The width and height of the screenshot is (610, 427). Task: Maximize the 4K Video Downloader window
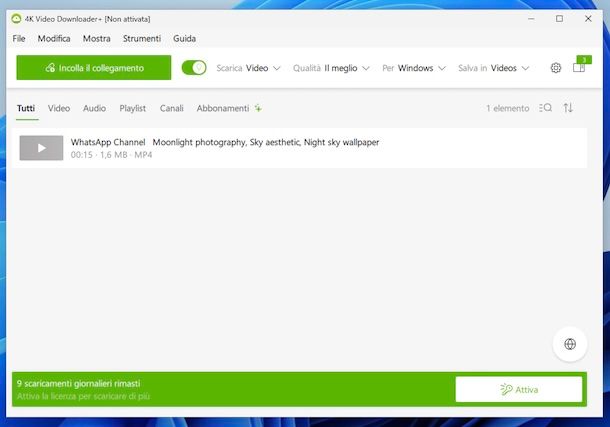[x=559, y=19]
